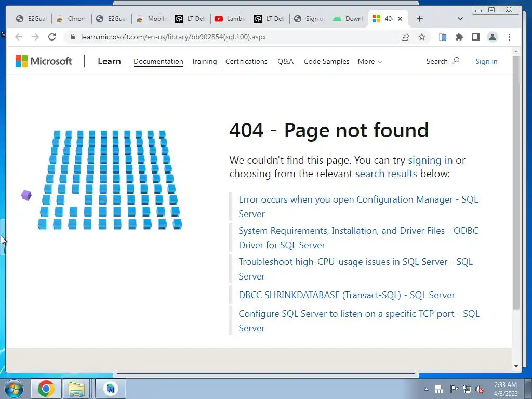Reload the current page
The image size is (532, 399).
coord(52,37)
